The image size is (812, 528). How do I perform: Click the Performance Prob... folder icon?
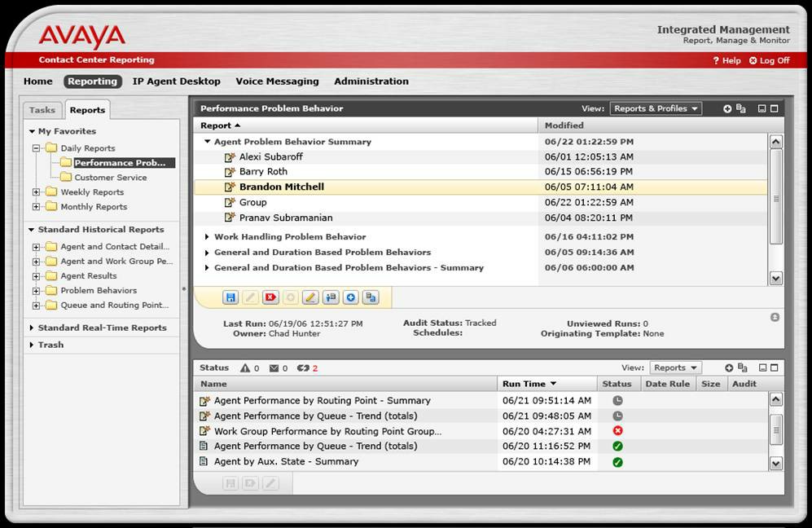66,163
